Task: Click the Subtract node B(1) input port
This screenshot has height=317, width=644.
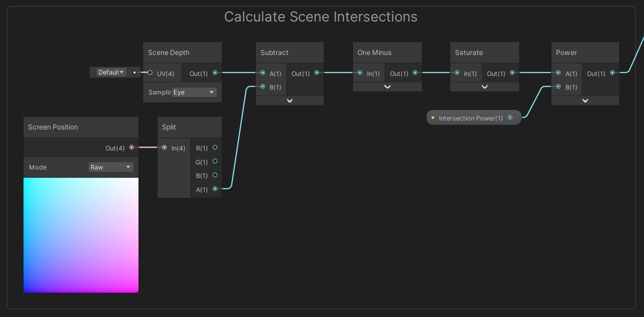Action: click(262, 86)
